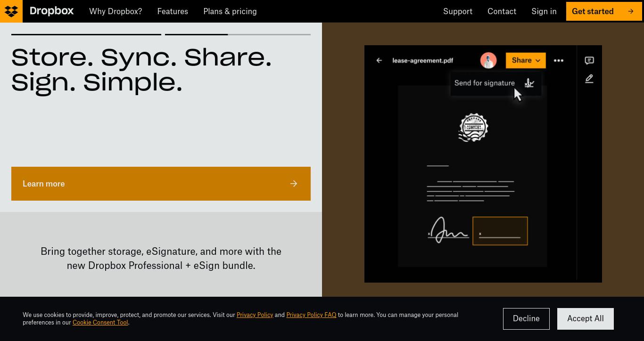Click the signature icon beside Send for signature
Image resolution: width=644 pixels, height=341 pixels.
point(529,83)
